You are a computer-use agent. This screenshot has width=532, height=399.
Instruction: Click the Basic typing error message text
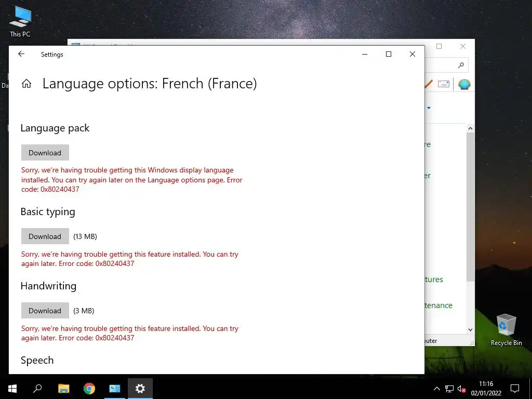point(130,259)
